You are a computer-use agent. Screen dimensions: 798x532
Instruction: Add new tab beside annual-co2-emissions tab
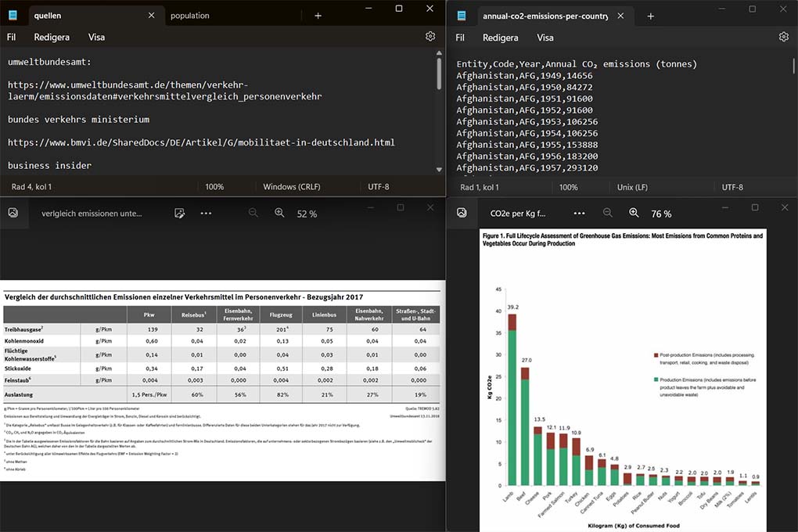coord(650,16)
